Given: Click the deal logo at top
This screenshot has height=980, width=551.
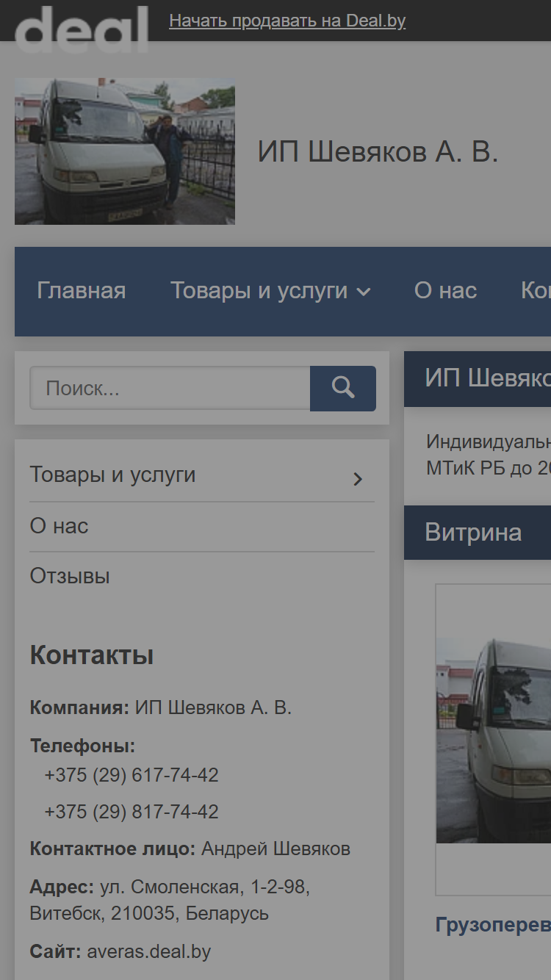Looking at the screenshot, I should [x=81, y=28].
